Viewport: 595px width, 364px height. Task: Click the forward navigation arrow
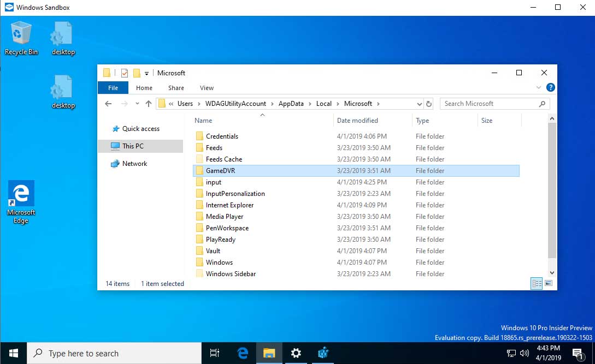(x=124, y=104)
